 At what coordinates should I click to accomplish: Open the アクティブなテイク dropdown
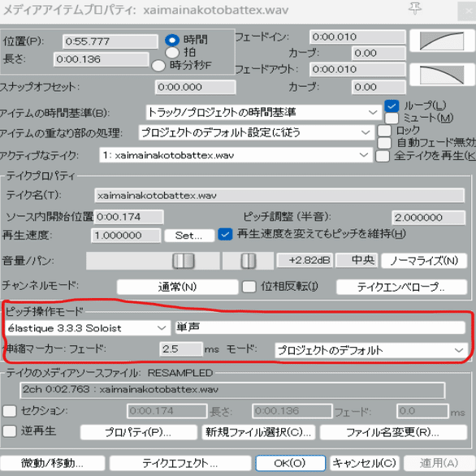point(236,155)
